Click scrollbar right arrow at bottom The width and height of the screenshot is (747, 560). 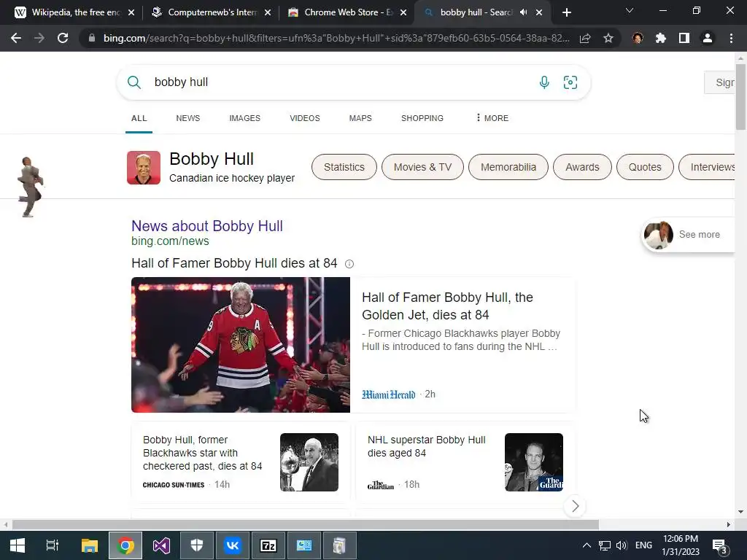(729, 525)
